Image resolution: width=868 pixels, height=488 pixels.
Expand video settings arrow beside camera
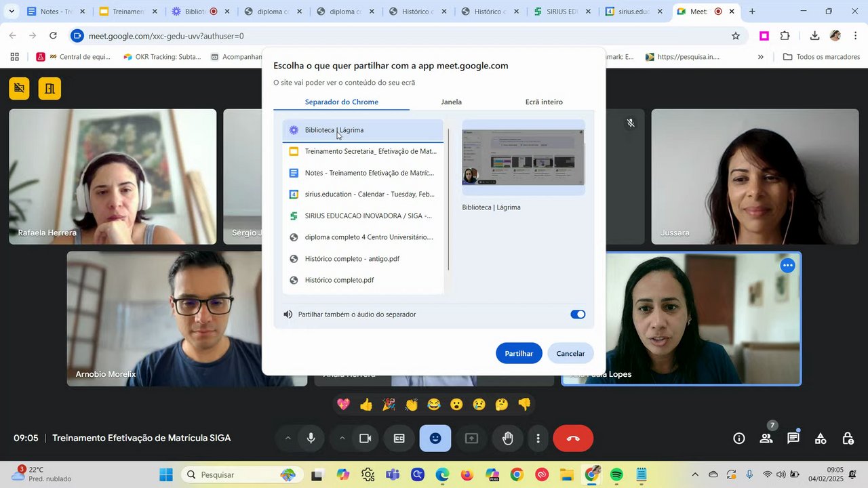342,439
